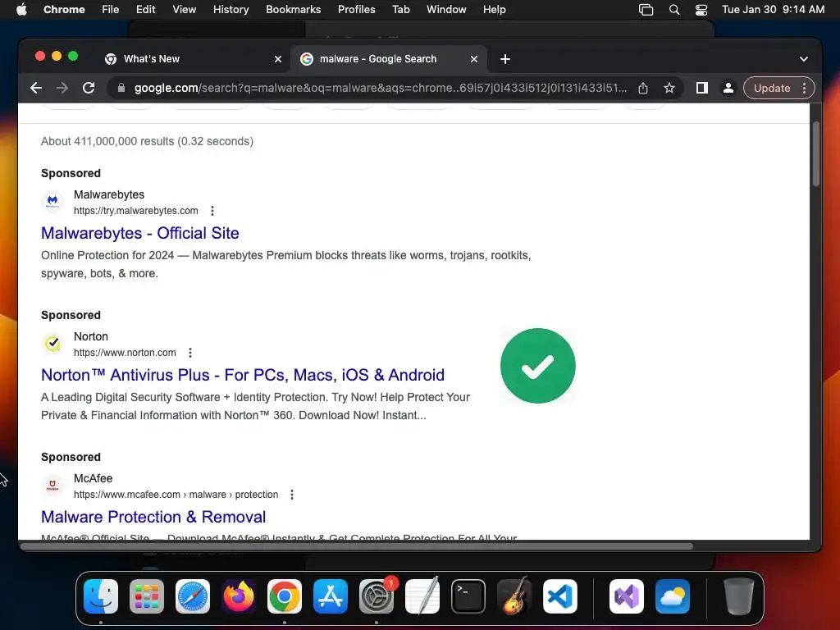This screenshot has width=840, height=630.
Task: Open the Profiles menu
Action: 356,9
